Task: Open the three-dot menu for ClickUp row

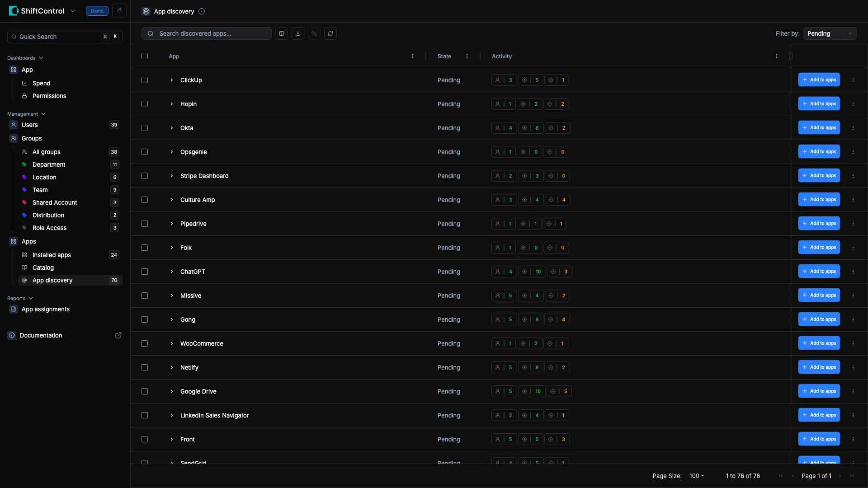Action: click(853, 80)
